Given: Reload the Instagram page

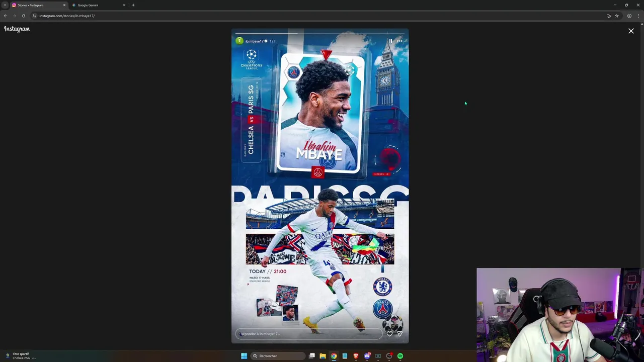Looking at the screenshot, I should point(24,16).
